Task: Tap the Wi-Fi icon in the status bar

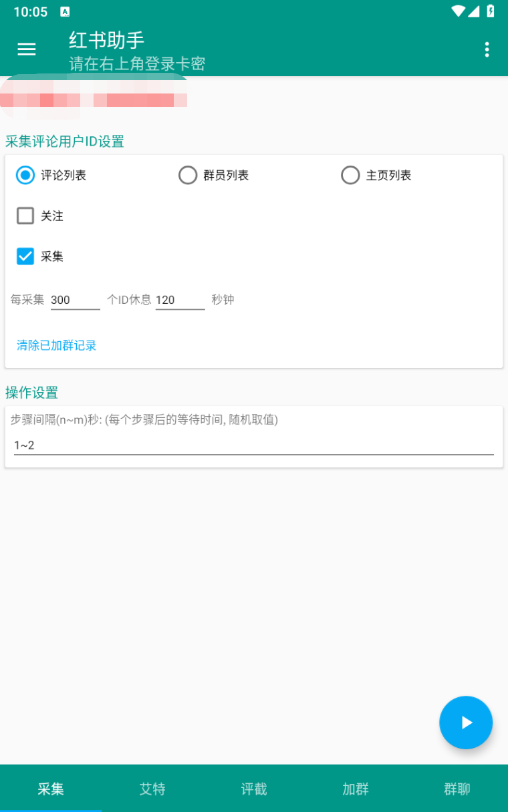Action: coord(457,11)
